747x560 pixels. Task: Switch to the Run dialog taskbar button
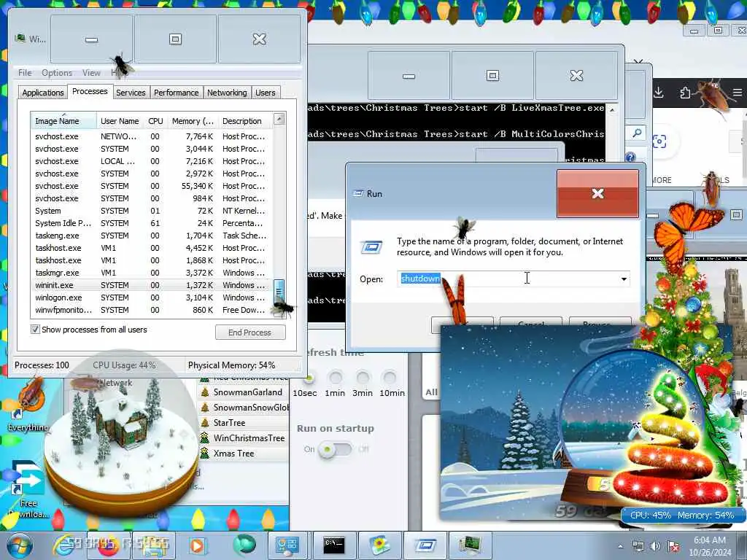(424, 545)
